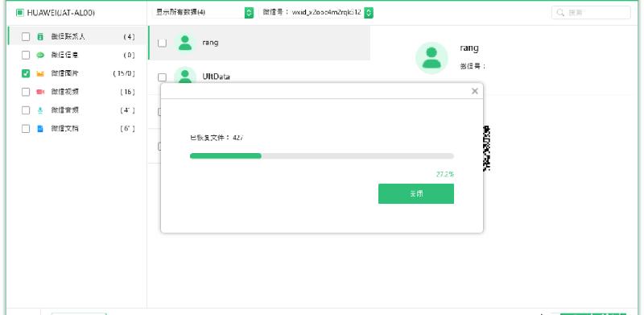644x315 pixels.
Task: Click the rang name in details pane
Action: [x=469, y=48]
